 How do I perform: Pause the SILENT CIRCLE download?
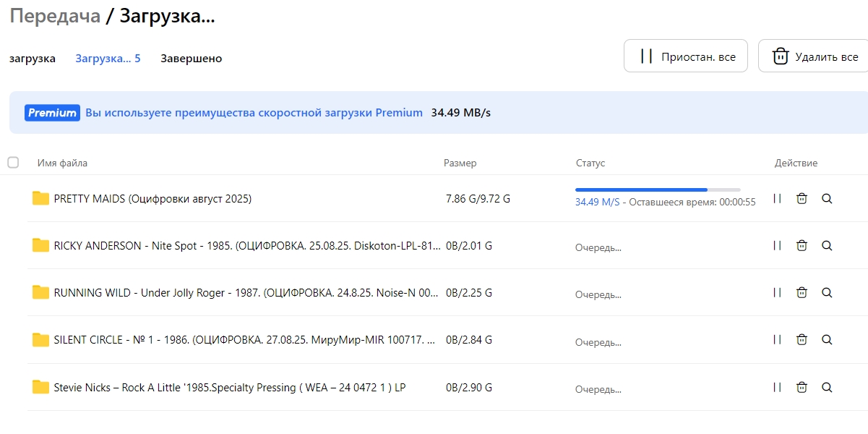(x=777, y=339)
